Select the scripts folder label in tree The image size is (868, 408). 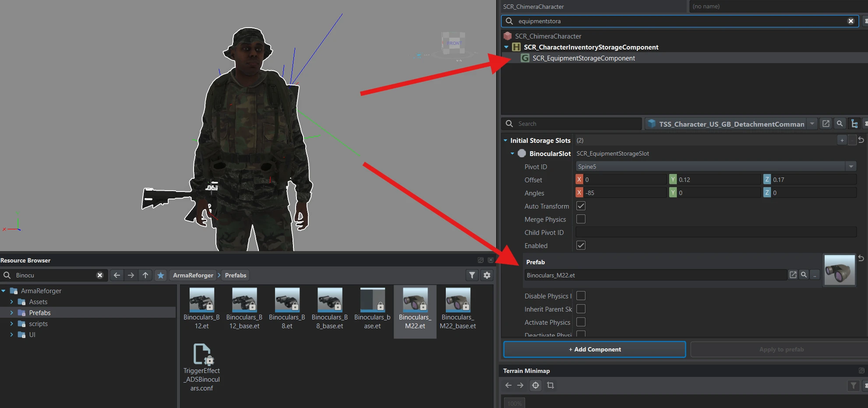click(x=38, y=323)
